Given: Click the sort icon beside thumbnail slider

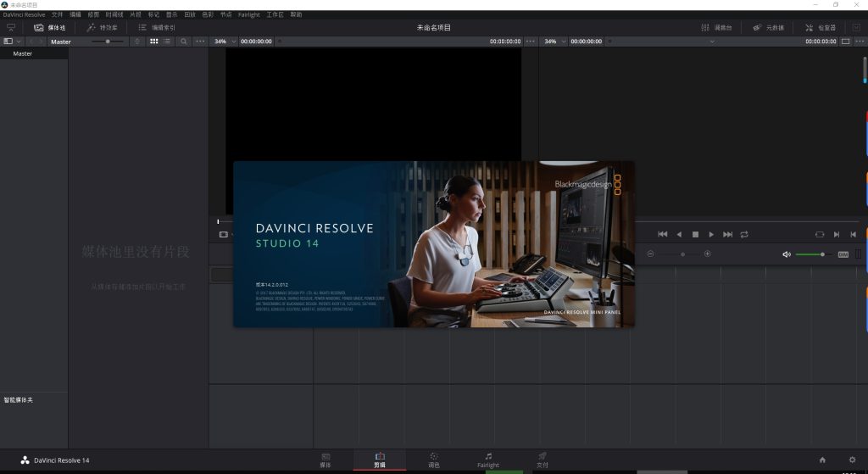Looking at the screenshot, I should [x=137, y=42].
